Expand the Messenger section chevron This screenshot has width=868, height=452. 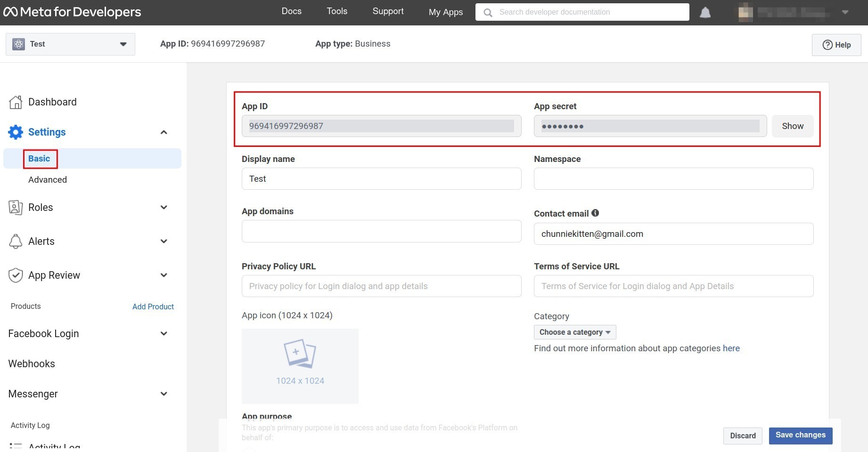[x=164, y=394]
